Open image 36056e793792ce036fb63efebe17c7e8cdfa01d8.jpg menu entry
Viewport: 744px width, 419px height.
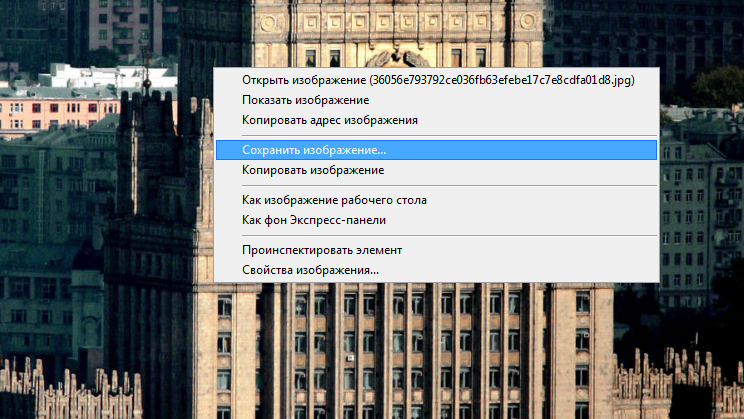[437, 80]
